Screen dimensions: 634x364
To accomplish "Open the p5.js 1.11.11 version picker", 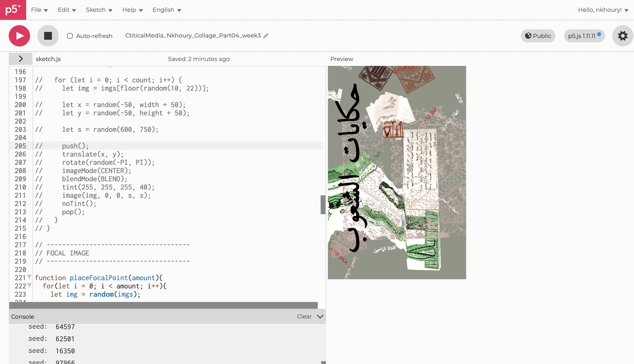I will [584, 36].
